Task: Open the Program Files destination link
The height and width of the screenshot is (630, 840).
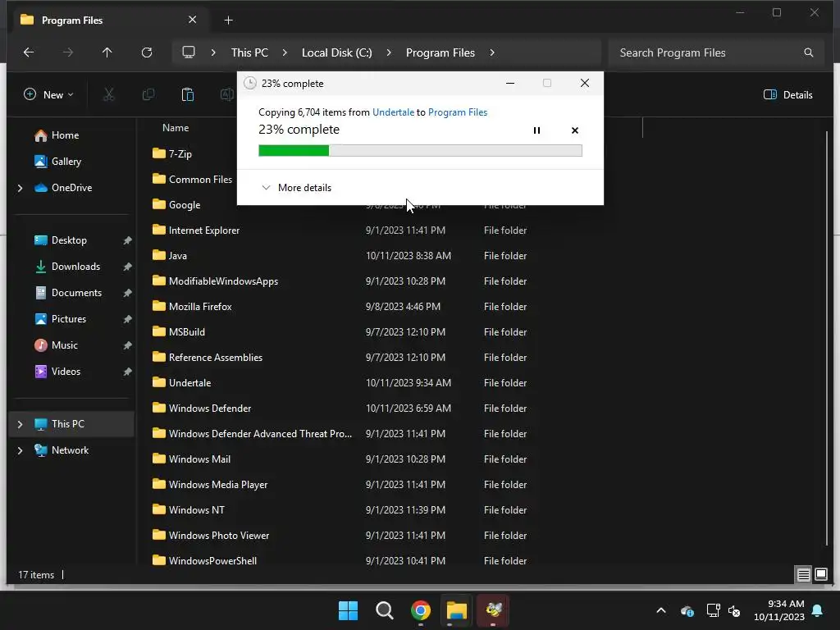Action: pyautogui.click(x=458, y=112)
